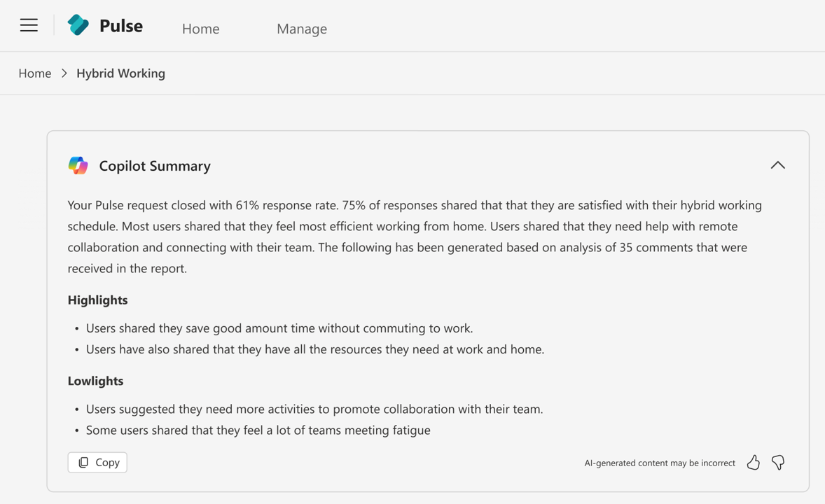
Task: Switch to the Manage tab
Action: coord(302,29)
